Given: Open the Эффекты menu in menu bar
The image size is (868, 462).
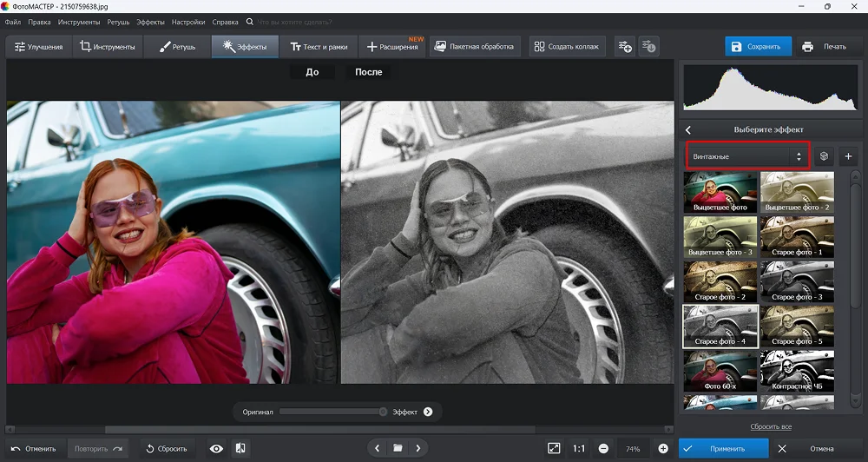Looking at the screenshot, I should click(150, 23).
